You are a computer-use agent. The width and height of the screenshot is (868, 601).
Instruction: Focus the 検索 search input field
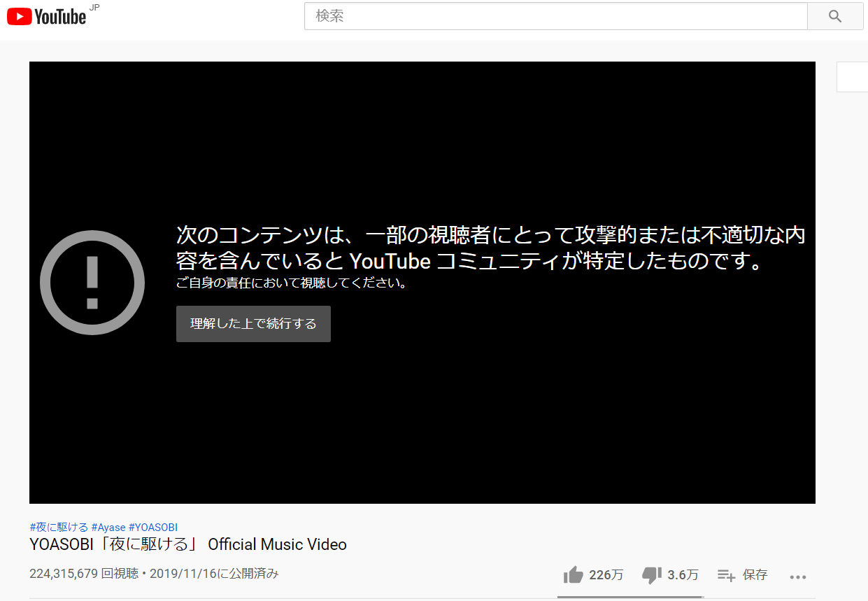click(x=555, y=16)
